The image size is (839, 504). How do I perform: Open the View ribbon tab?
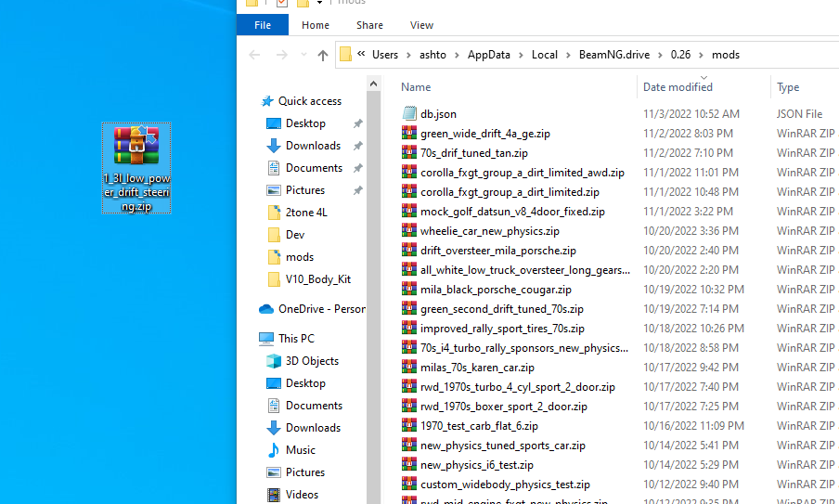tap(421, 25)
